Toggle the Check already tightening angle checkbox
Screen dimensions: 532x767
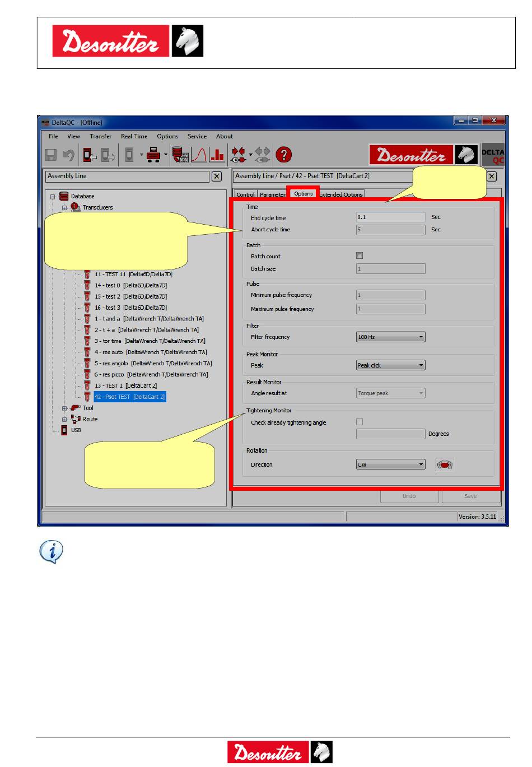(360, 422)
